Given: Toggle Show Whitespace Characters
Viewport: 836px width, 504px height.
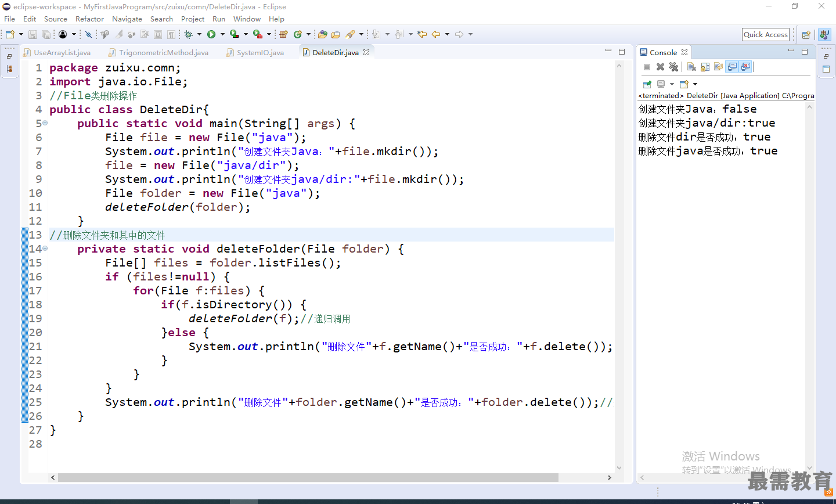Looking at the screenshot, I should [171, 34].
